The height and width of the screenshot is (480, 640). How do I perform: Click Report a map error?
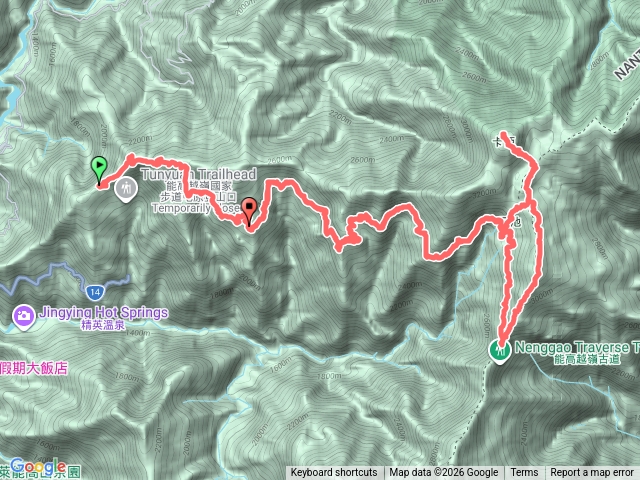pos(591,473)
